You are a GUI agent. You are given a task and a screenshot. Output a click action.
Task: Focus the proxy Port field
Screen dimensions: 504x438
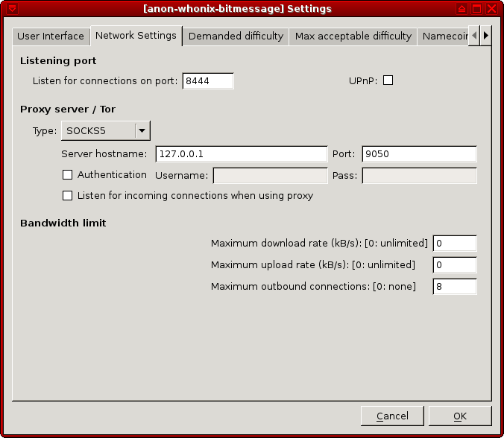coord(418,154)
